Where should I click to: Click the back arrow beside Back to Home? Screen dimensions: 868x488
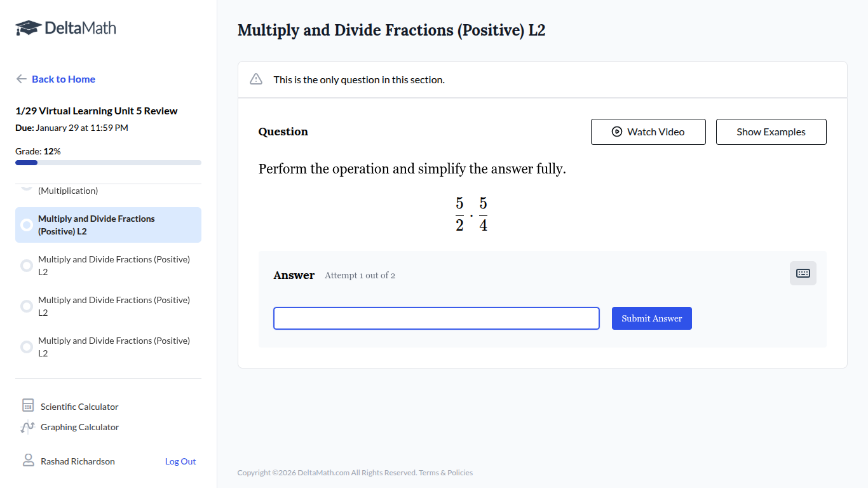(x=21, y=79)
